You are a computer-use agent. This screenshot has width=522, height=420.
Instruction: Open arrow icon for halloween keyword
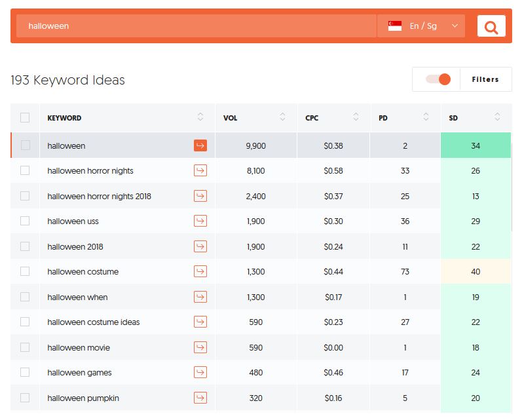(x=200, y=145)
